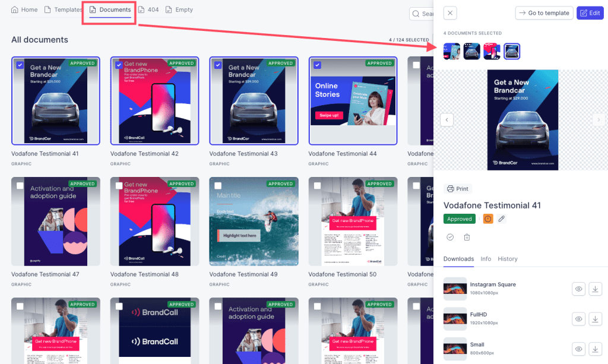Switch to the History tab
This screenshot has width=608, height=364.
pyautogui.click(x=508, y=259)
